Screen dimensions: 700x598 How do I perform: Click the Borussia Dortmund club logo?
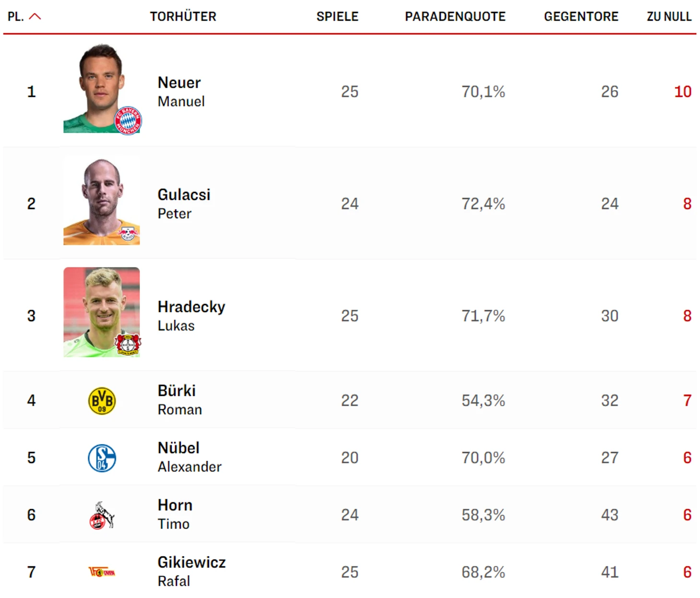click(102, 401)
